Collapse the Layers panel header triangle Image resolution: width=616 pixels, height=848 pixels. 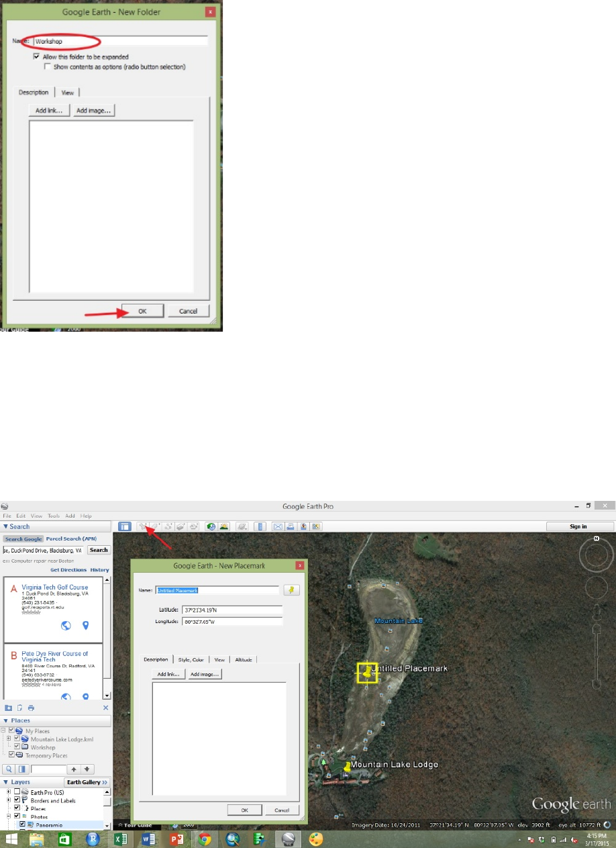[5, 782]
